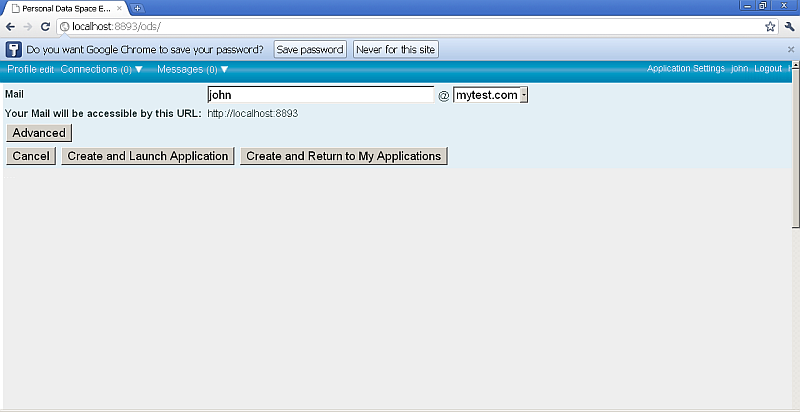800x412 pixels.
Task: Click the Save password button
Action: click(x=310, y=49)
